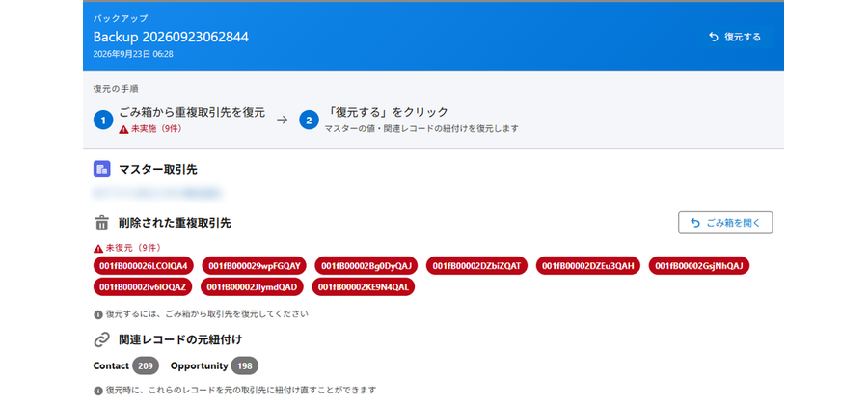Click the warning icon next to 未復元（9件）
Image resolution: width=868 pixels, height=405 pixels.
pos(98,248)
